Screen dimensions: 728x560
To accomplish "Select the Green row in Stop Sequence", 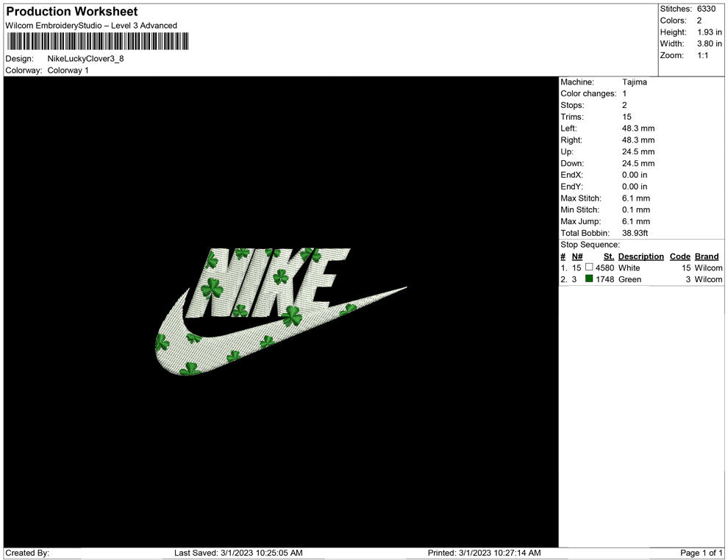I will (x=640, y=280).
